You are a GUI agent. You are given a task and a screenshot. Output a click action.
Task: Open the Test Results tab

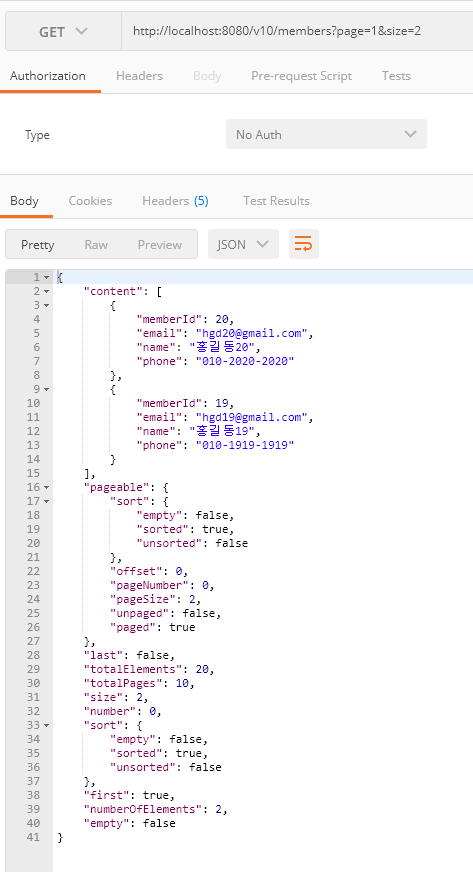coord(276,201)
